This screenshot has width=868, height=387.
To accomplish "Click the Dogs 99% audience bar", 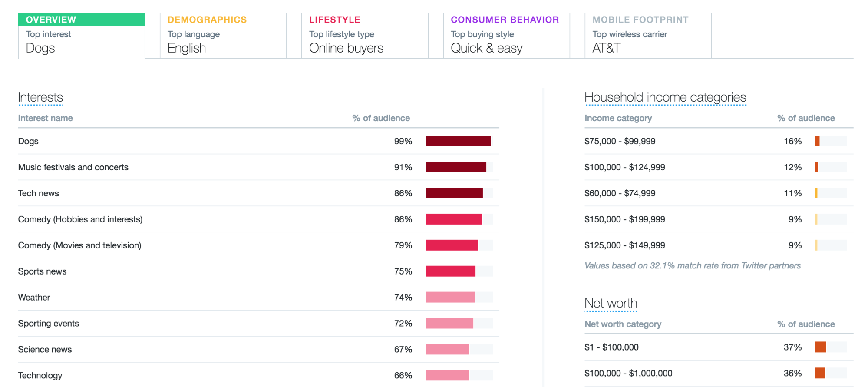I will pyautogui.click(x=458, y=141).
